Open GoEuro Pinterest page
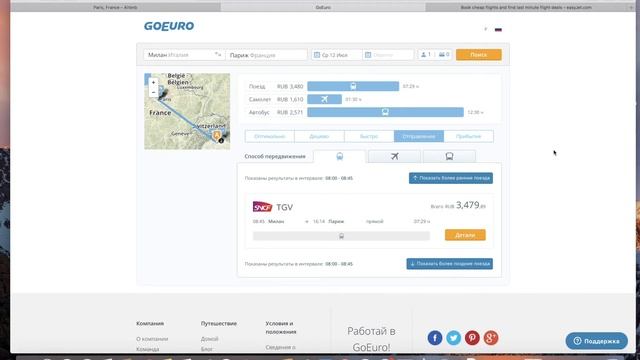640x360 pixels. (x=472, y=338)
